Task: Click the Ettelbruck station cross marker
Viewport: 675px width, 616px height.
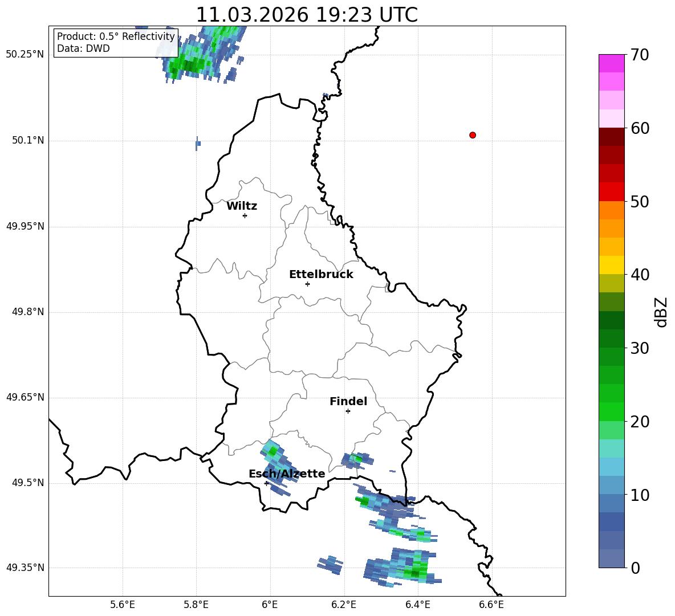Action: click(x=307, y=284)
